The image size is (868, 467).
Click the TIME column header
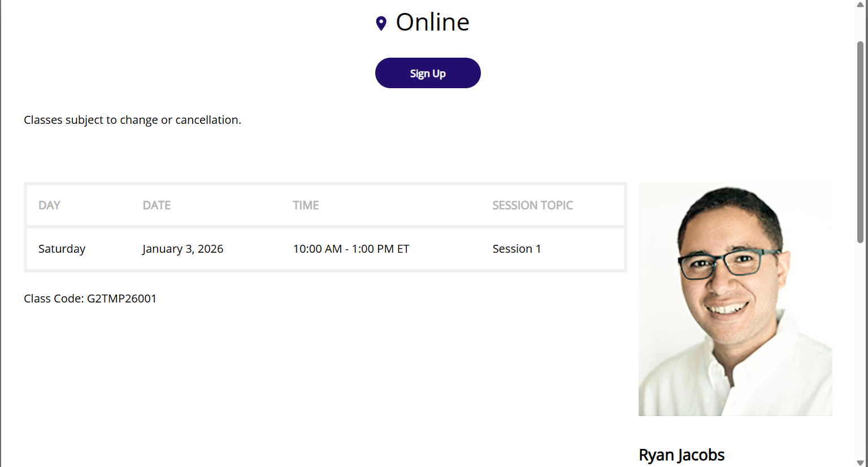[306, 205]
